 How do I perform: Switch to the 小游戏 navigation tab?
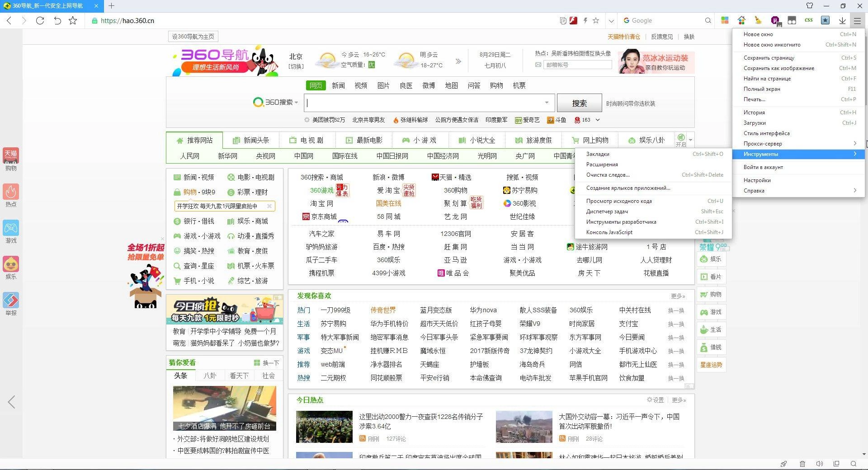[x=420, y=141]
